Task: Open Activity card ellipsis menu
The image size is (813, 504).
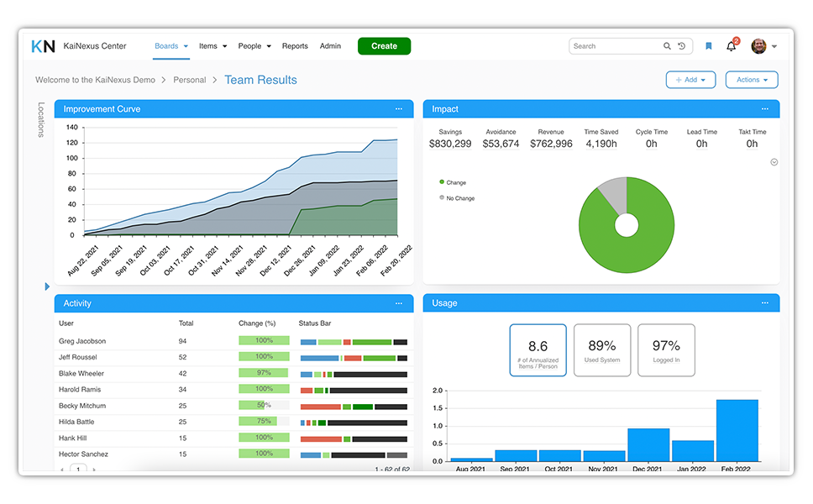Action: tap(399, 303)
